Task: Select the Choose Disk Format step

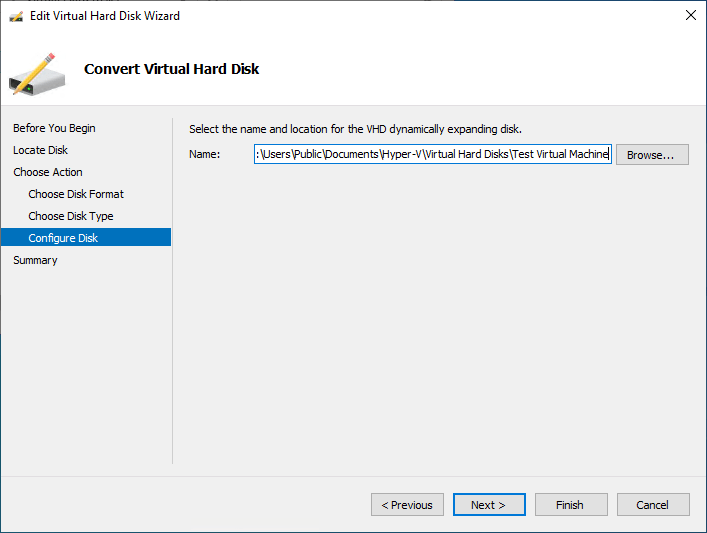Action: coord(76,194)
